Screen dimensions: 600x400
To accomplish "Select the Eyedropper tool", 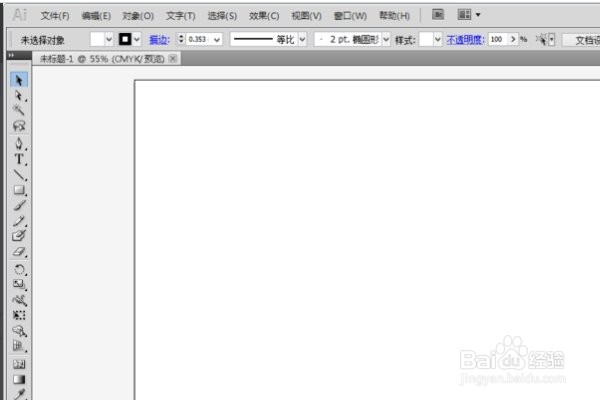I will [x=19, y=394].
